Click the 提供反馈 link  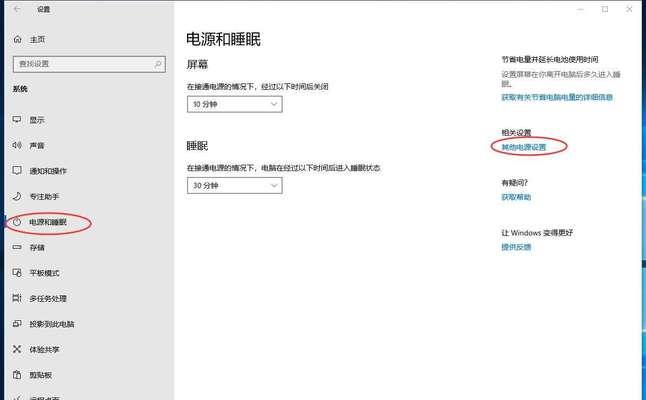coord(516,247)
